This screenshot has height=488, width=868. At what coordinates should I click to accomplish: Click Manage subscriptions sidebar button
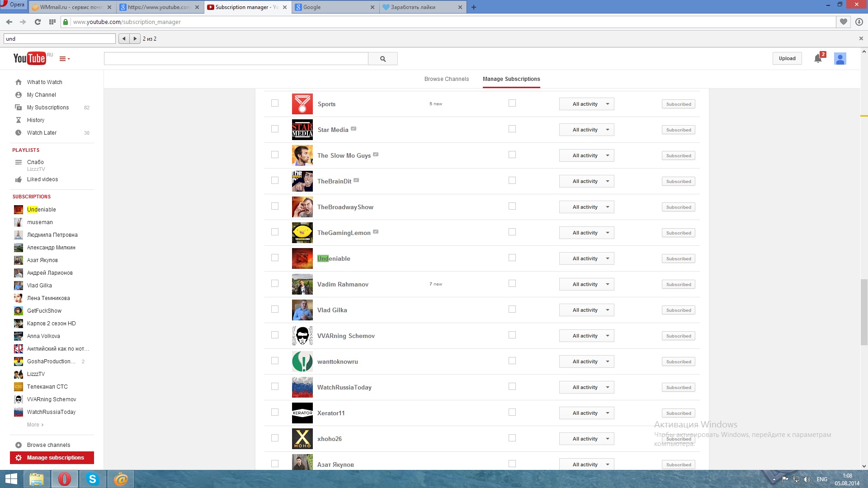tap(52, 458)
